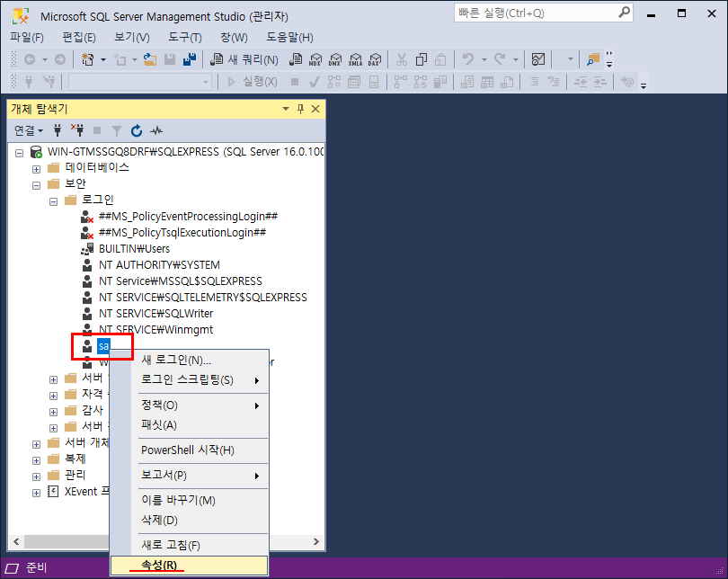Choose 속성(R) in context menu
The width and height of the screenshot is (728, 579).
coord(189,566)
